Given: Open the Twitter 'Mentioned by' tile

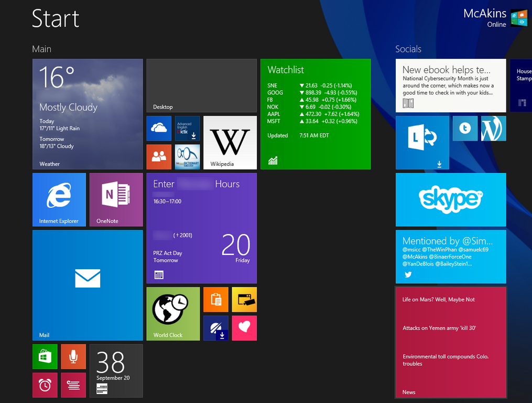Looking at the screenshot, I should (x=451, y=257).
